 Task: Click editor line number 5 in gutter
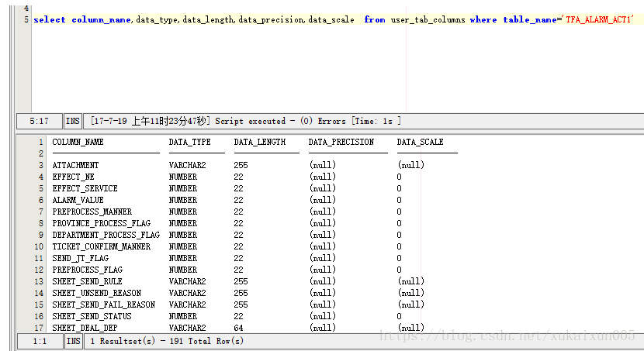[x=26, y=19]
